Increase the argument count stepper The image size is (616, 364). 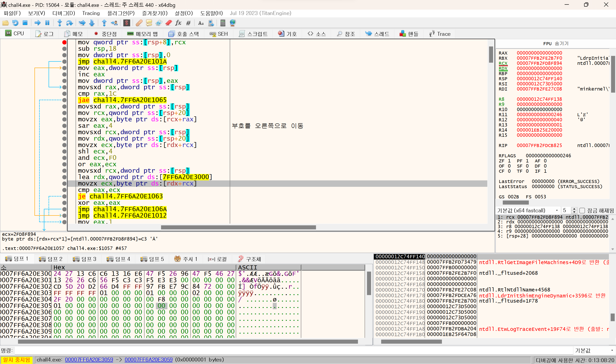click(x=574, y=209)
